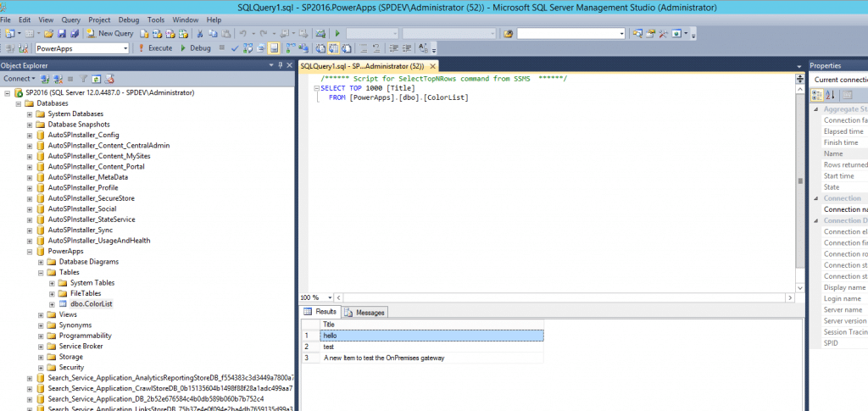Select the Results tab
The height and width of the screenshot is (411, 868).
(320, 312)
